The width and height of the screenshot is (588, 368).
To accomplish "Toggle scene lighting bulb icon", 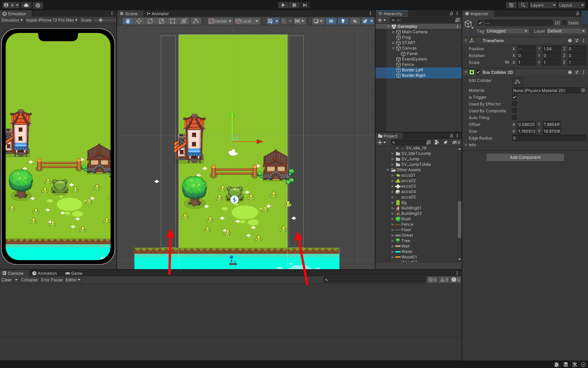I will 343,21.
